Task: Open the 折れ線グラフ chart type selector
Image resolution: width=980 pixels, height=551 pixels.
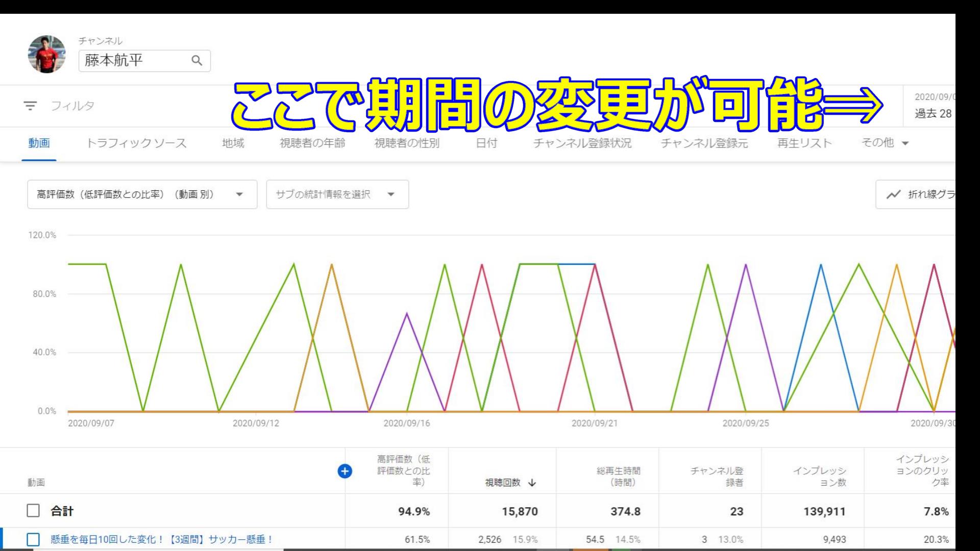Action: 916,194
